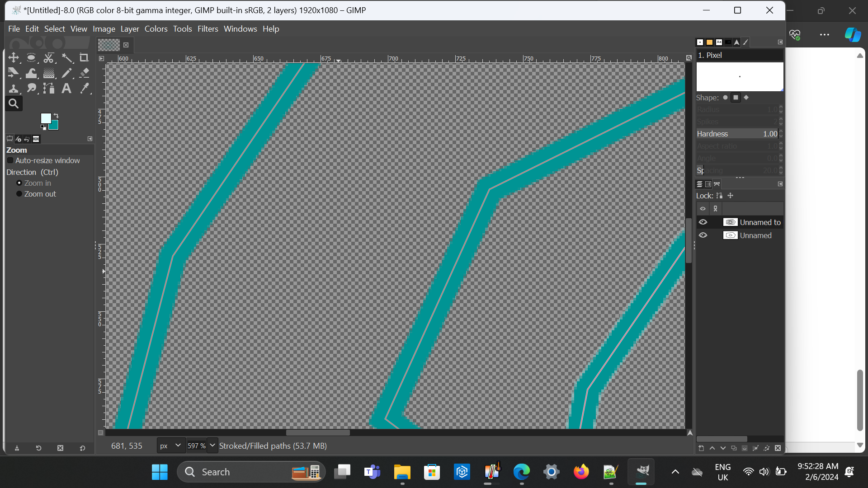This screenshot has height=488, width=868.
Task: Select the Move tool
Action: 14,58
